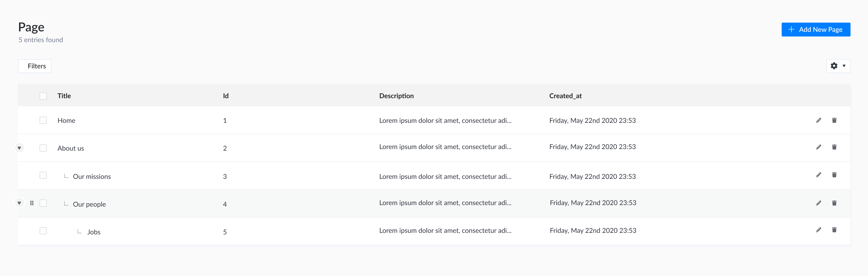Click trash icon for Our missions row
The width and height of the screenshot is (868, 276).
point(834,174)
